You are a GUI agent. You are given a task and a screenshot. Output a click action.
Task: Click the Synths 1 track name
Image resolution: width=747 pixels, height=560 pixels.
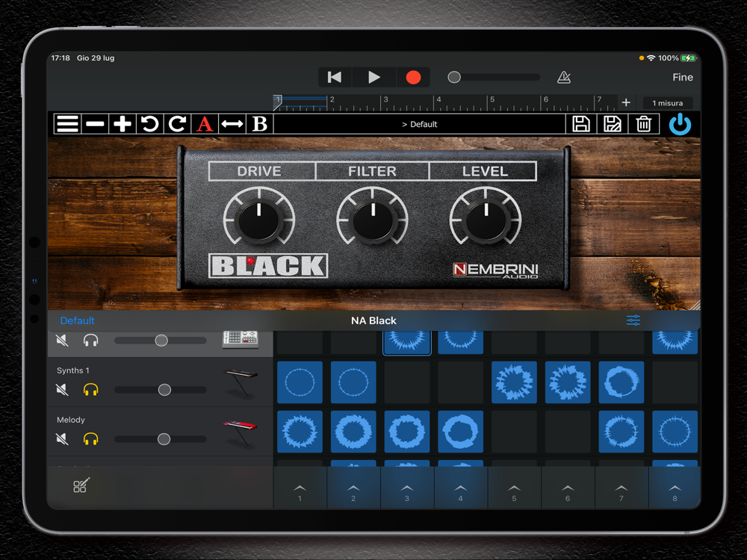point(73,370)
